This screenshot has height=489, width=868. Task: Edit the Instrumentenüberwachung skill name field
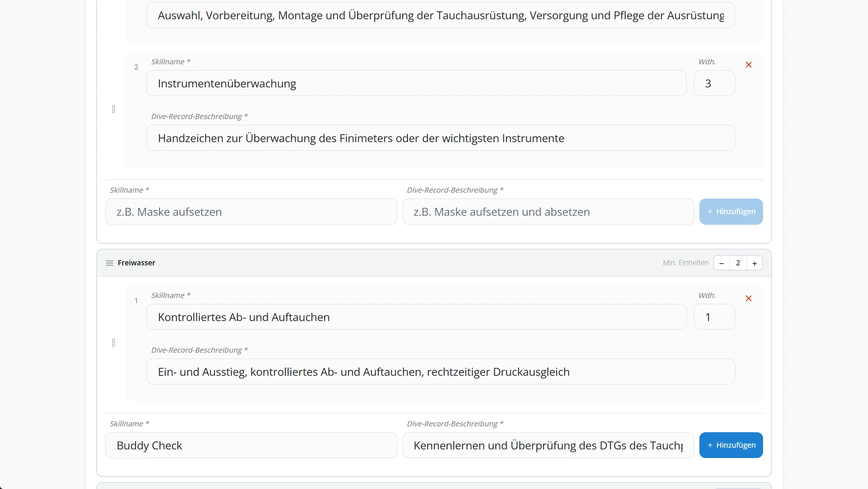tap(416, 83)
